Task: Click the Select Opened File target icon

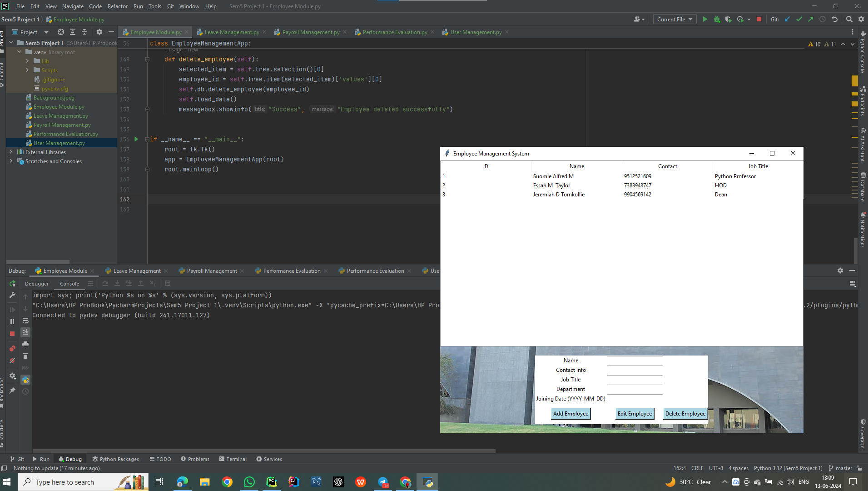Action: (x=60, y=32)
